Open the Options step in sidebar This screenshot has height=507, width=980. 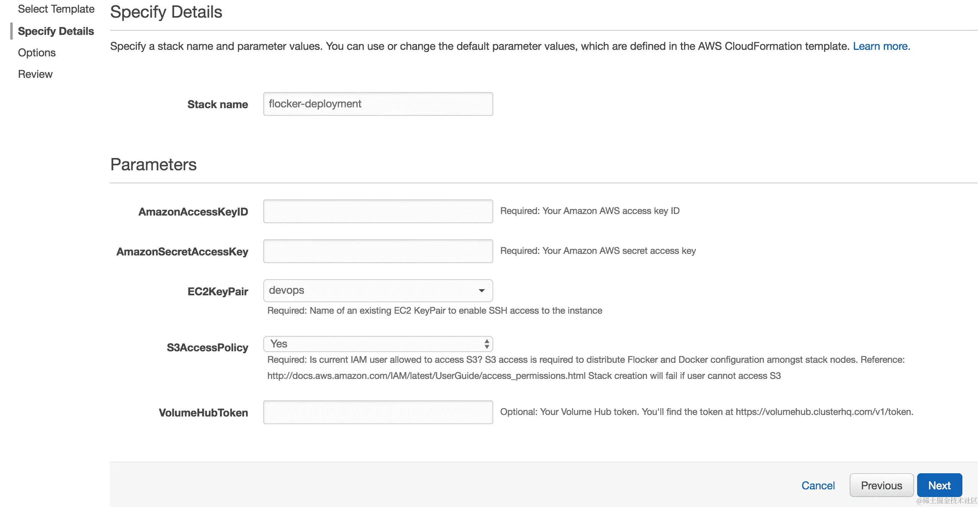point(37,53)
